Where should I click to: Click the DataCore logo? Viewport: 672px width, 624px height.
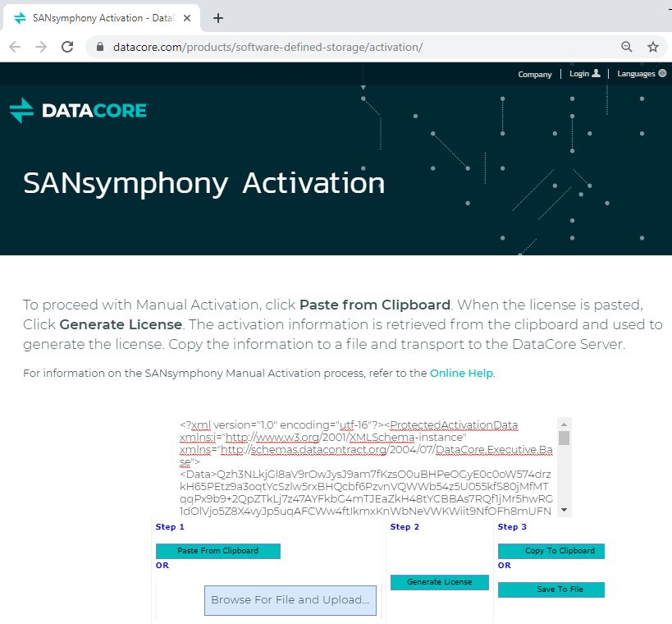79,110
